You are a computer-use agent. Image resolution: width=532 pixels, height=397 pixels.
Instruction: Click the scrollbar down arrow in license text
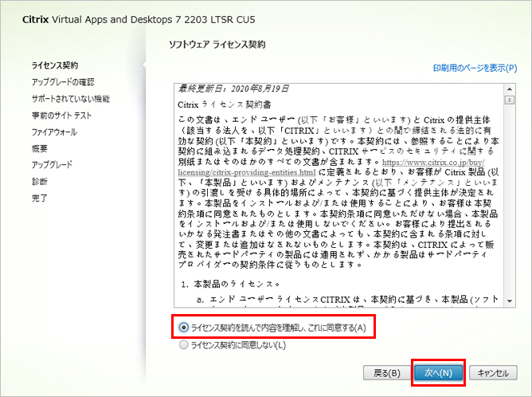coord(509,301)
